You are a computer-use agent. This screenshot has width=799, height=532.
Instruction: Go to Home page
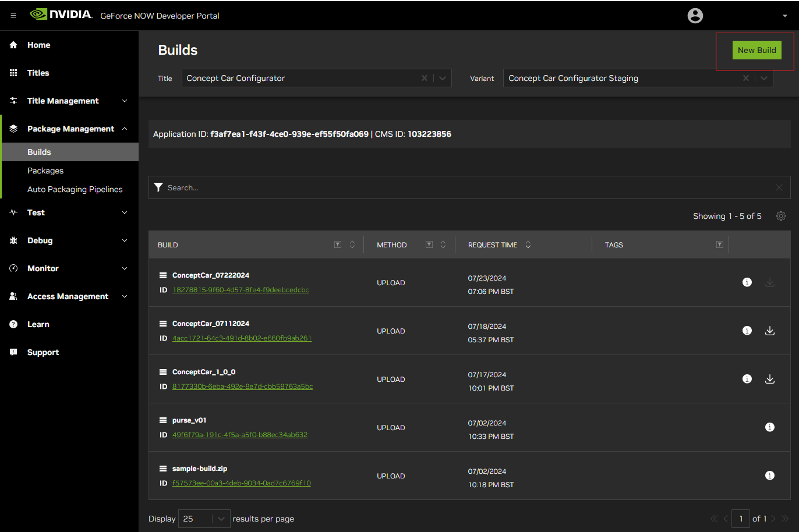38,45
